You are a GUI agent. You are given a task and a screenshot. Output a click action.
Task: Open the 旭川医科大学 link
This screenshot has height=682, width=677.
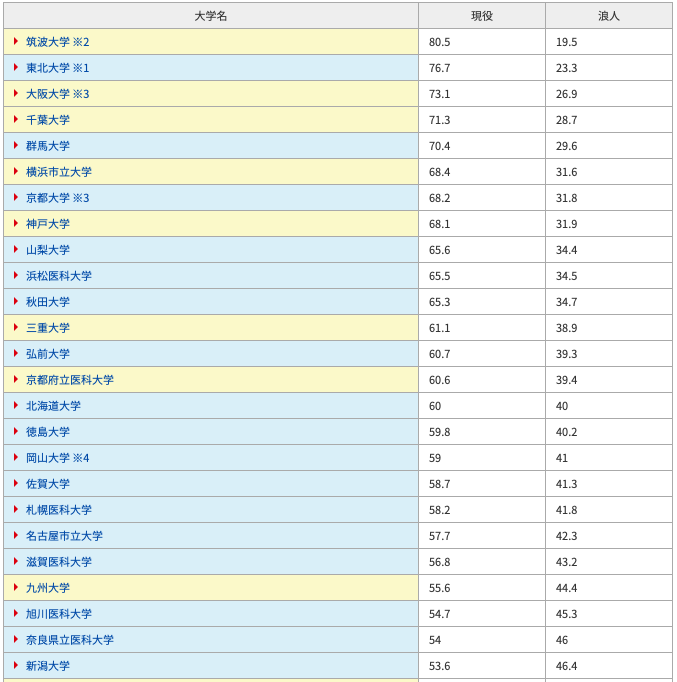click(59, 614)
